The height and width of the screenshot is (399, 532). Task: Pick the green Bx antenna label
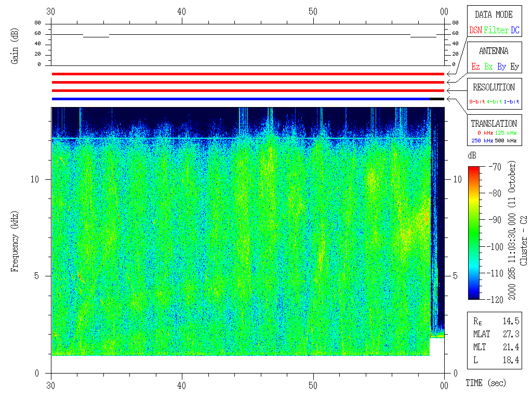488,66
